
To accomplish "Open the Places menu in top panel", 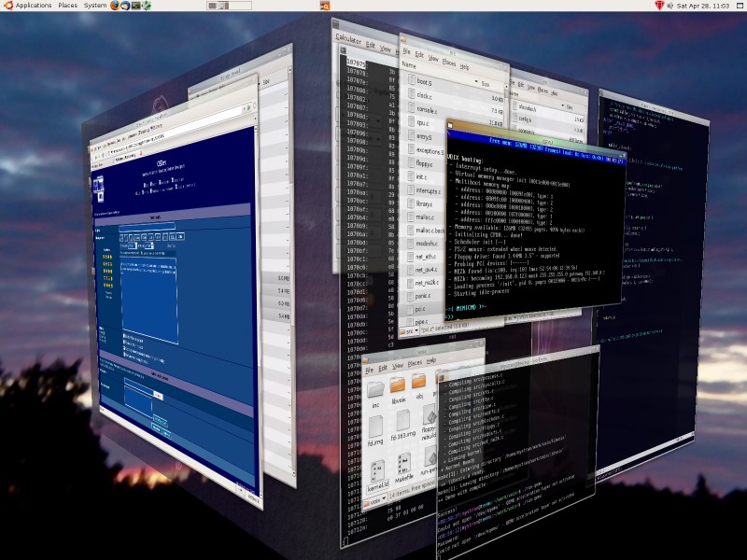I will point(67,6).
